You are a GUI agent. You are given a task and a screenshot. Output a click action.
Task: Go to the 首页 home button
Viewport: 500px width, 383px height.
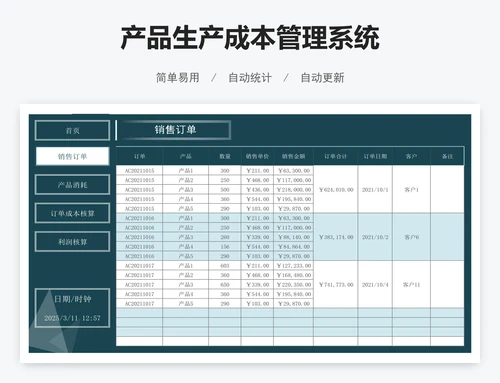pos(72,130)
